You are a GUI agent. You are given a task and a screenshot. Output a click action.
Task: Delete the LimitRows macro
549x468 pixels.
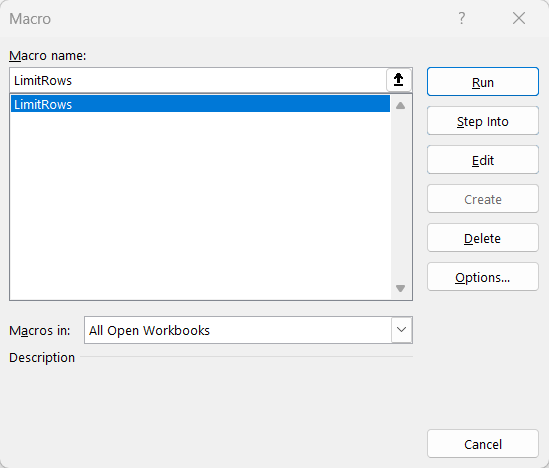coord(483,238)
